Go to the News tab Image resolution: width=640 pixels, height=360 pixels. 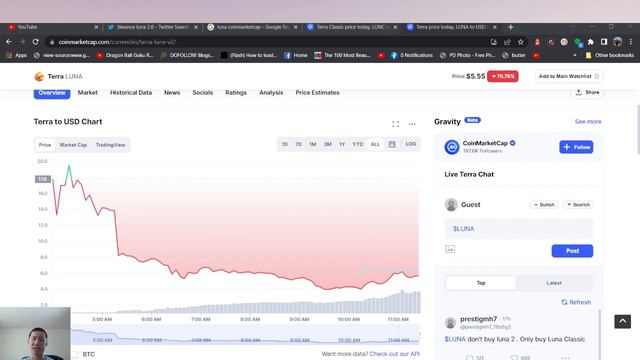(172, 93)
